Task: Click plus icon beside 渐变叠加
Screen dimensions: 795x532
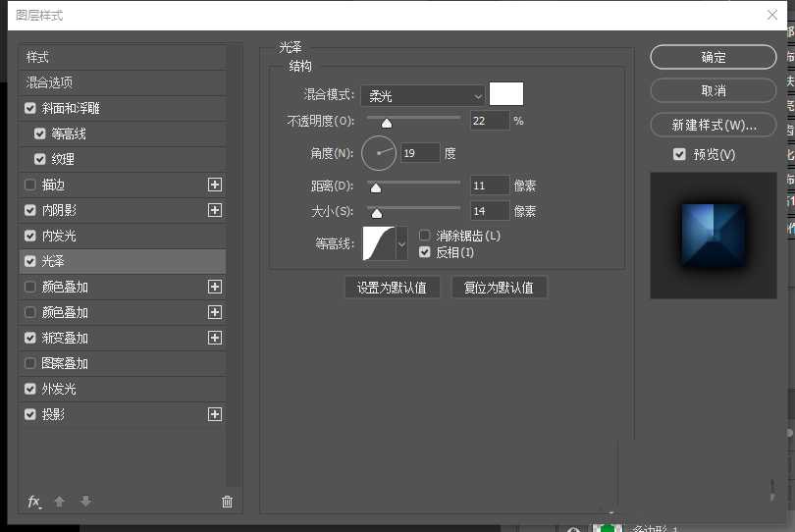Action: [x=215, y=338]
